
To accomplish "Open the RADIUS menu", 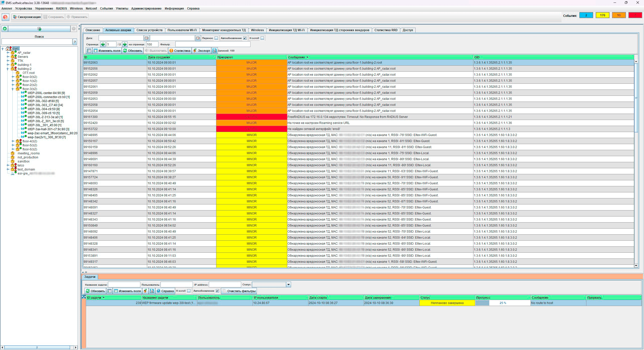I will tap(61, 9).
